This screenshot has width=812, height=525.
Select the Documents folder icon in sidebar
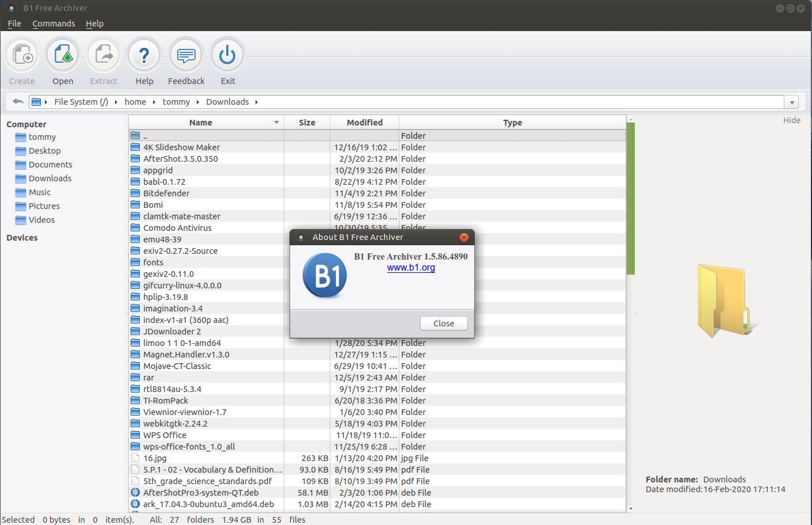pyautogui.click(x=21, y=165)
